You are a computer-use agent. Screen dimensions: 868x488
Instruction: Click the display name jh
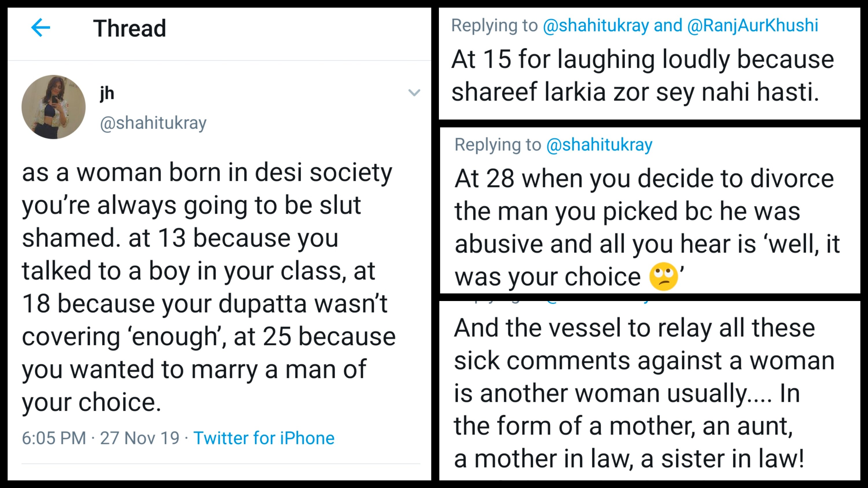coord(107,93)
